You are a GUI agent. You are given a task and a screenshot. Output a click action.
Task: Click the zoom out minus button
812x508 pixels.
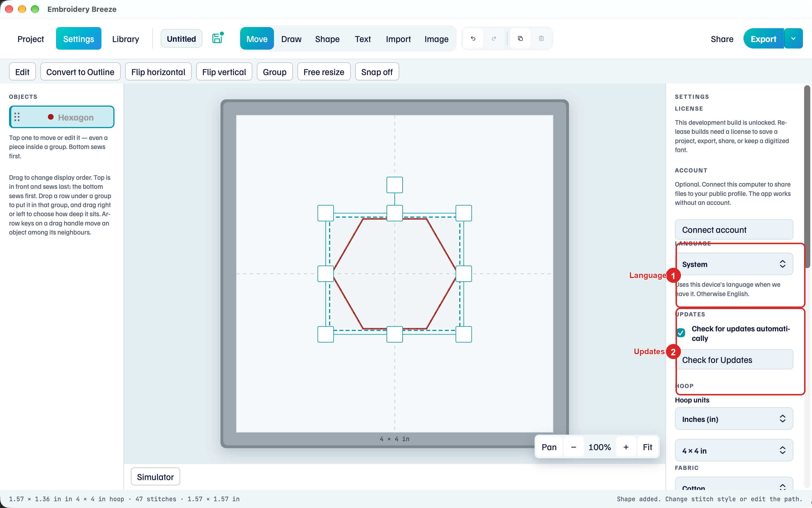[x=573, y=447]
